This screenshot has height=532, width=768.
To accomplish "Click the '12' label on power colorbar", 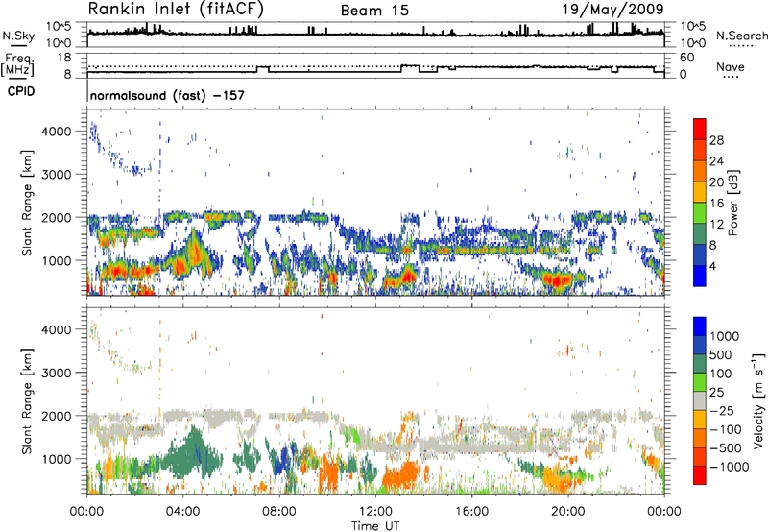I will pos(716,225).
